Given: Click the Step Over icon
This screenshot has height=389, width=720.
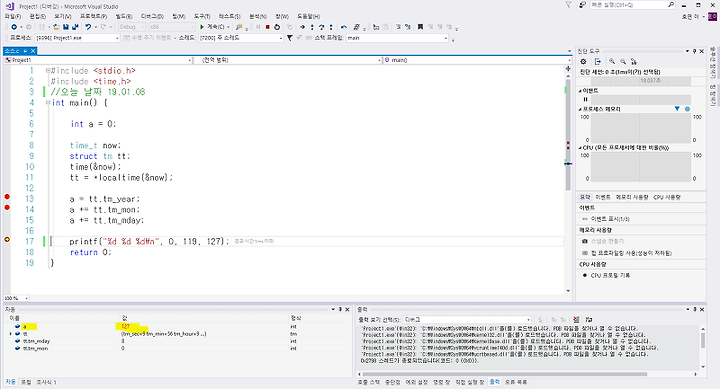Looking at the screenshot, I should point(321,27).
